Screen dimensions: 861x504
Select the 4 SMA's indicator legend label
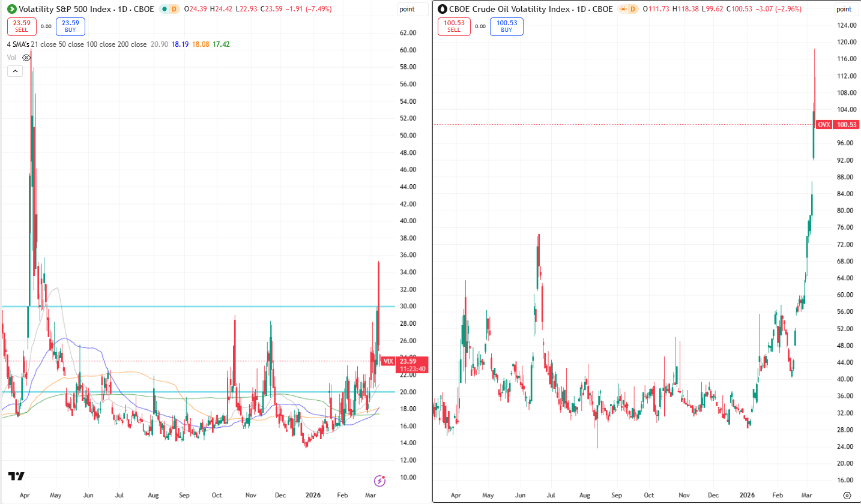(19, 44)
